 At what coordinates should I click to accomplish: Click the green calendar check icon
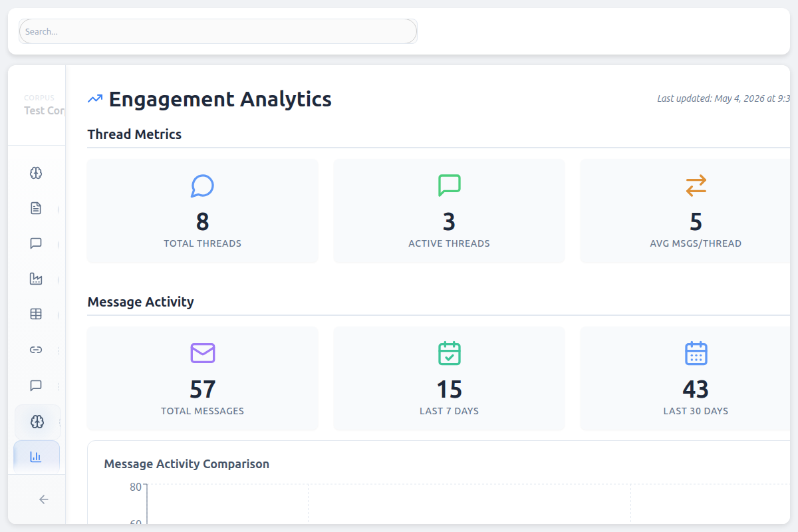click(450, 353)
